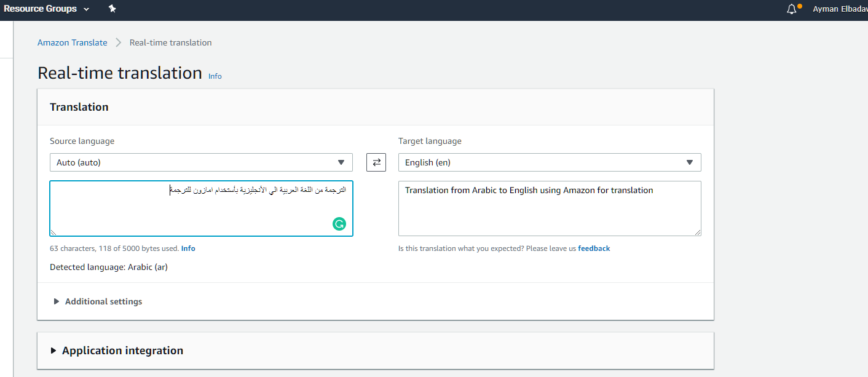Click the Source language dropdown arrow icon

pyautogui.click(x=341, y=162)
